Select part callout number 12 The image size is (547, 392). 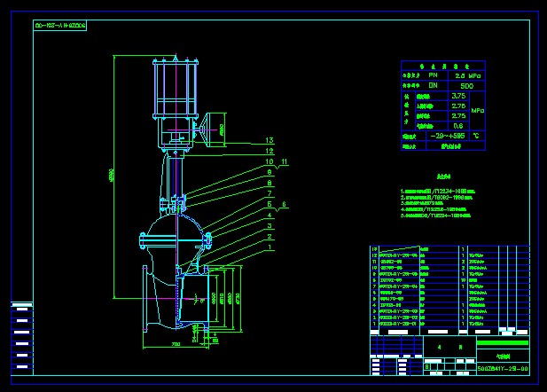(x=269, y=151)
